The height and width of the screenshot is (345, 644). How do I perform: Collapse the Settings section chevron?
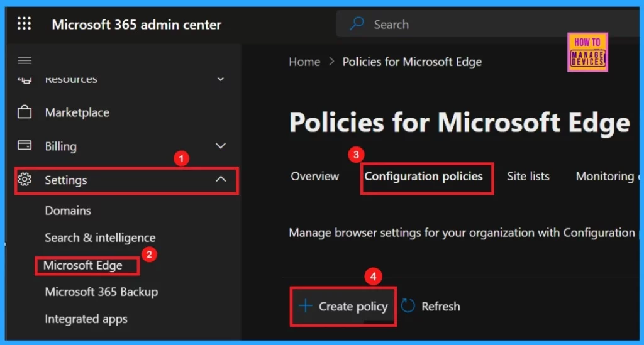click(x=221, y=179)
